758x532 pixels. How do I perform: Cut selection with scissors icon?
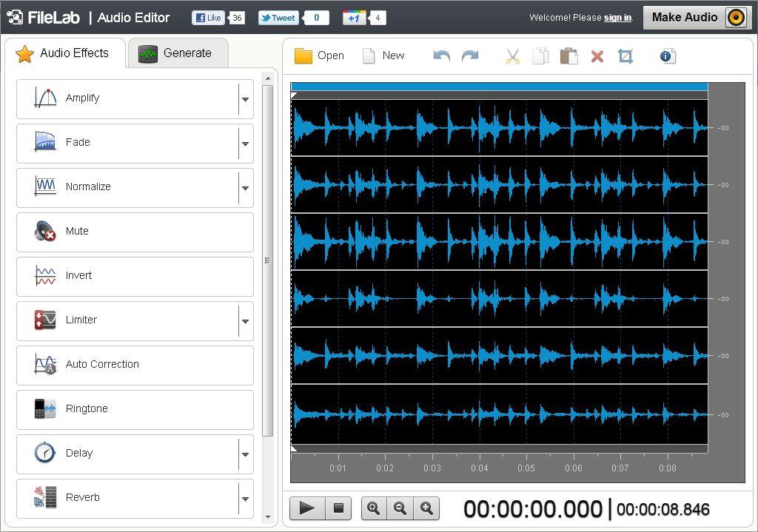pos(512,56)
